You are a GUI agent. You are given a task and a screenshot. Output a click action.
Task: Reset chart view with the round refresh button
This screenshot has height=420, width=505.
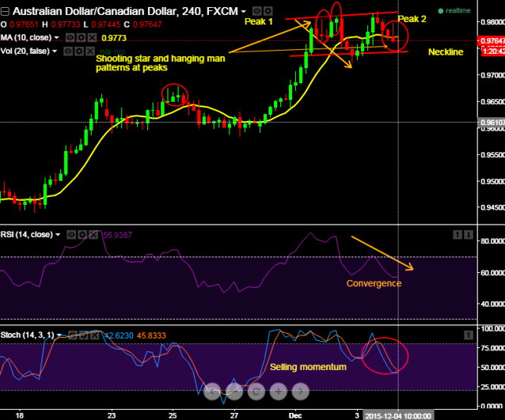click(x=256, y=392)
